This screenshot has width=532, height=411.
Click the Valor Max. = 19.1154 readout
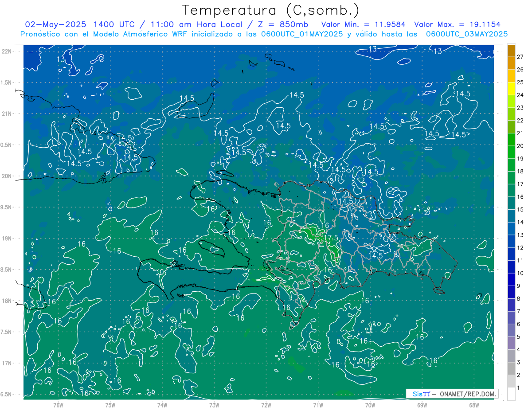pyautogui.click(x=457, y=24)
